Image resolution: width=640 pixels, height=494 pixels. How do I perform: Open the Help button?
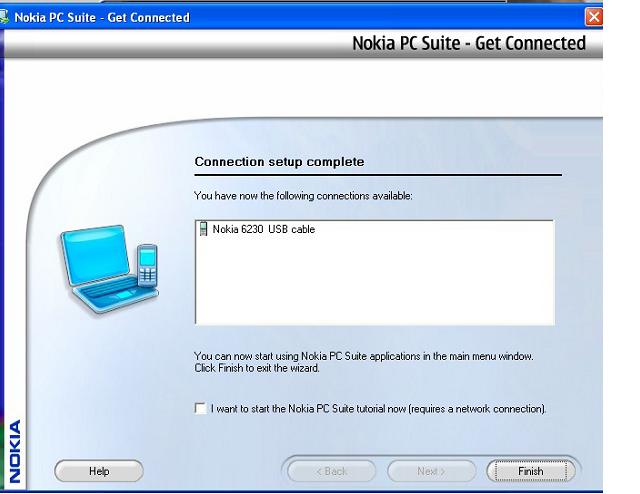(99, 471)
